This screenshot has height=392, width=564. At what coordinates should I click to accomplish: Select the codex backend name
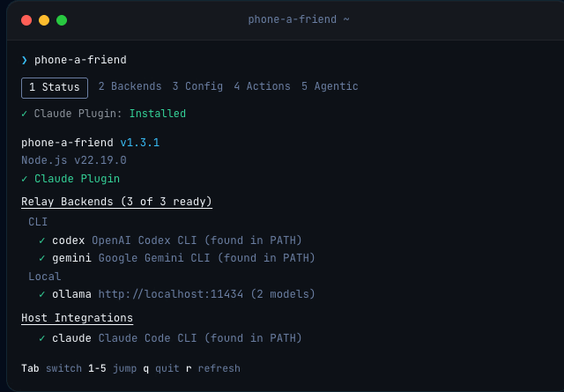tap(69, 240)
